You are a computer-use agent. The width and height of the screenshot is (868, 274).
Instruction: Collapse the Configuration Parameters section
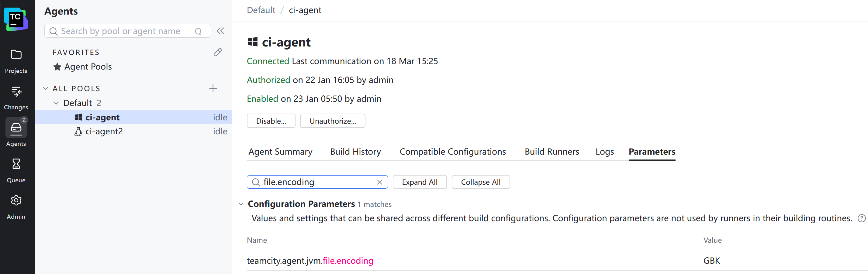(241, 204)
